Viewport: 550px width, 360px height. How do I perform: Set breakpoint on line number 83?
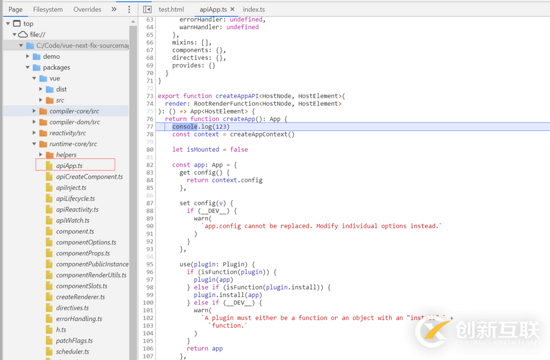point(150,173)
